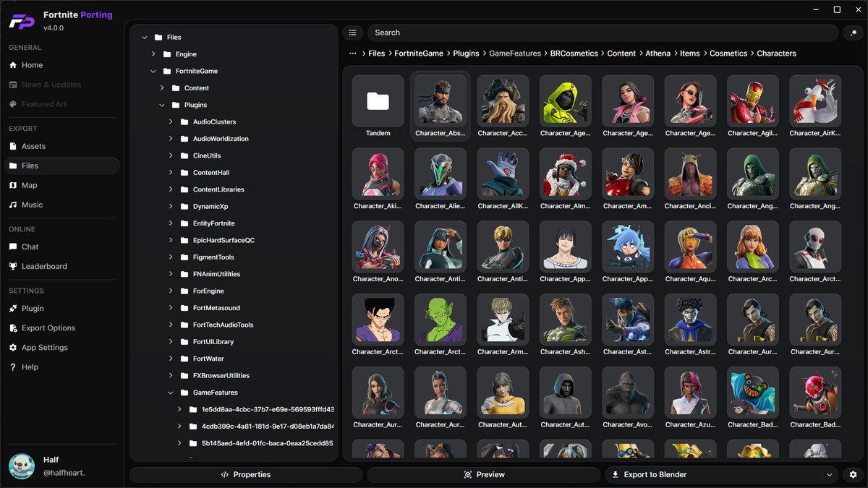The image size is (868, 488).
Task: Collapse the GameFeatures folder in tree
Action: [171, 393]
